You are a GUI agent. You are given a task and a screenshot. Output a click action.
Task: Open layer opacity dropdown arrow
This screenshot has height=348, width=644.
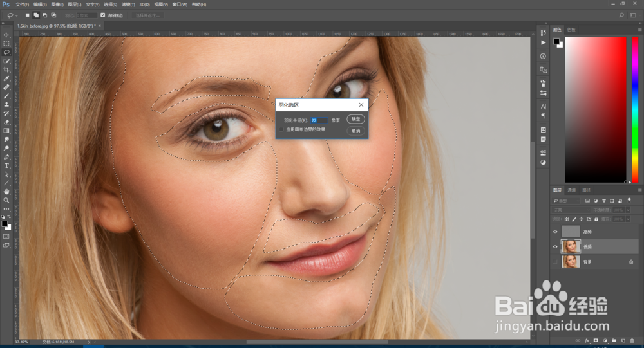[x=628, y=210]
